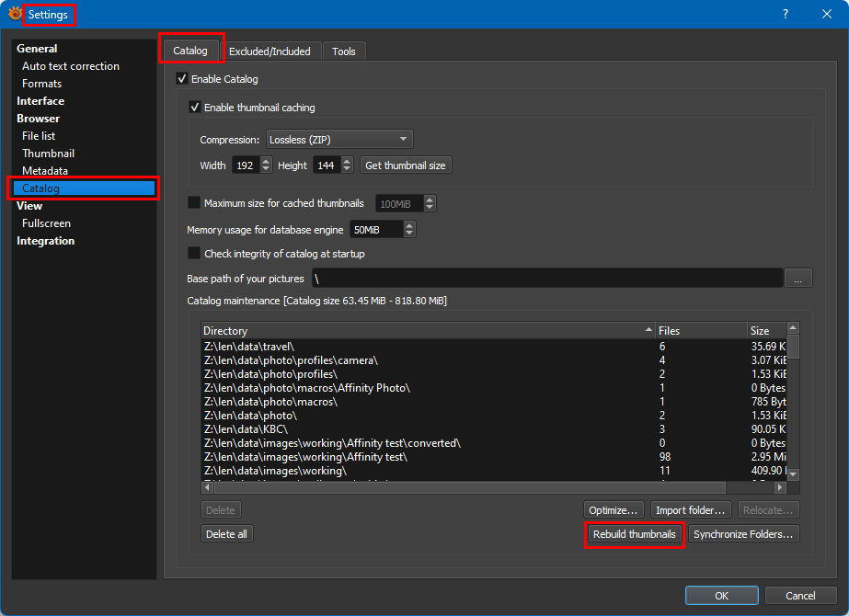This screenshot has width=849, height=616.
Task: Toggle Enable thumbnail caching checkbox
Action: (194, 108)
